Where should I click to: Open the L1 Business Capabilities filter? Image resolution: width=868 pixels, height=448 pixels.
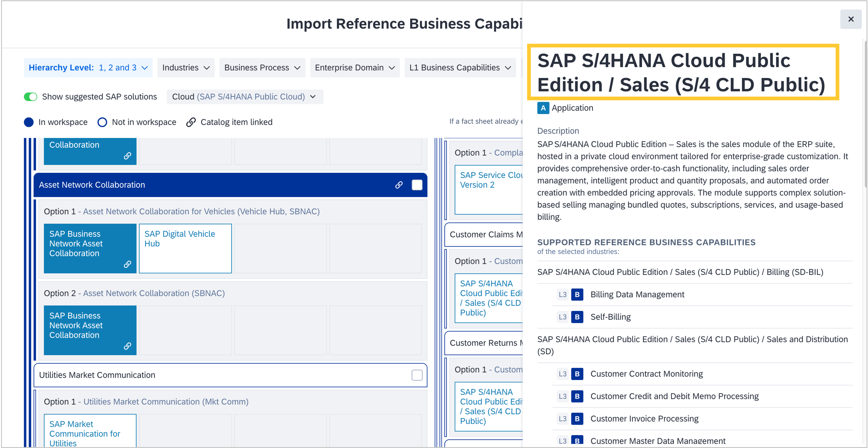point(460,68)
